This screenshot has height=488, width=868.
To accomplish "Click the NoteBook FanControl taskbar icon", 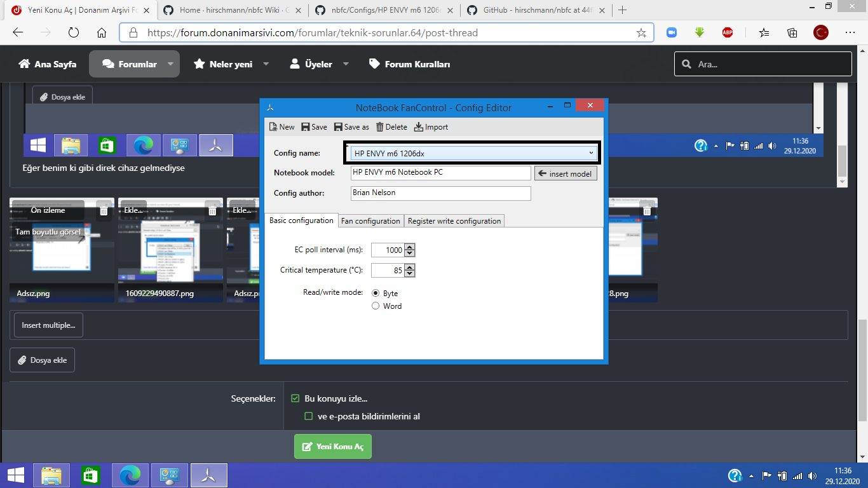I will pyautogui.click(x=208, y=475).
